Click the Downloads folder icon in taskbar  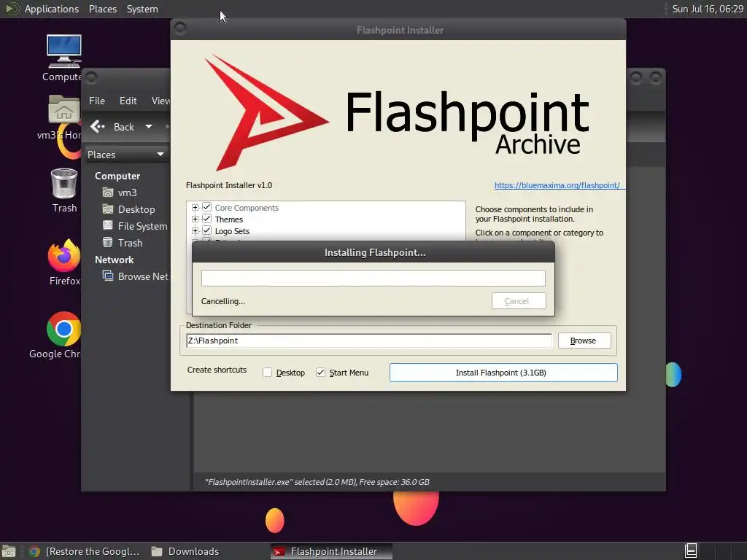pyautogui.click(x=157, y=551)
